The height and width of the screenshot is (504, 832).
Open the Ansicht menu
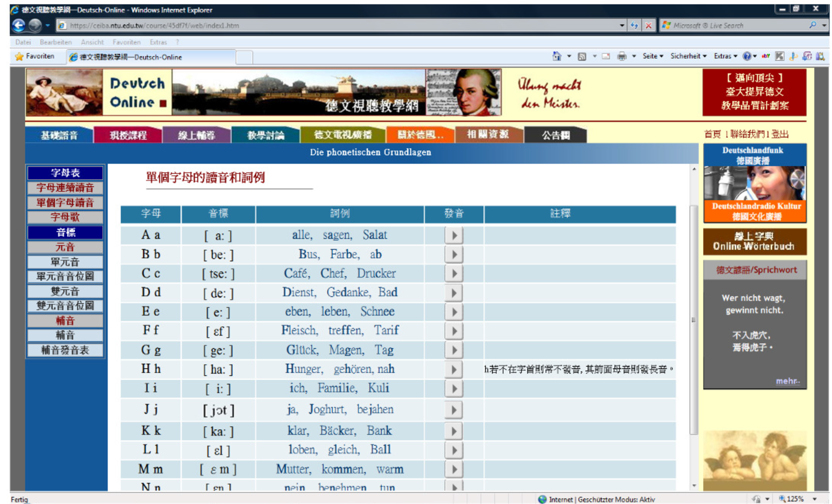(92, 42)
